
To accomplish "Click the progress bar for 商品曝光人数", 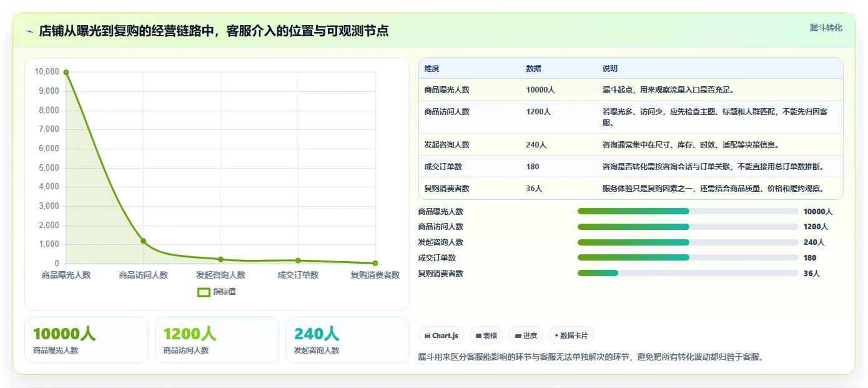I will point(688,211).
